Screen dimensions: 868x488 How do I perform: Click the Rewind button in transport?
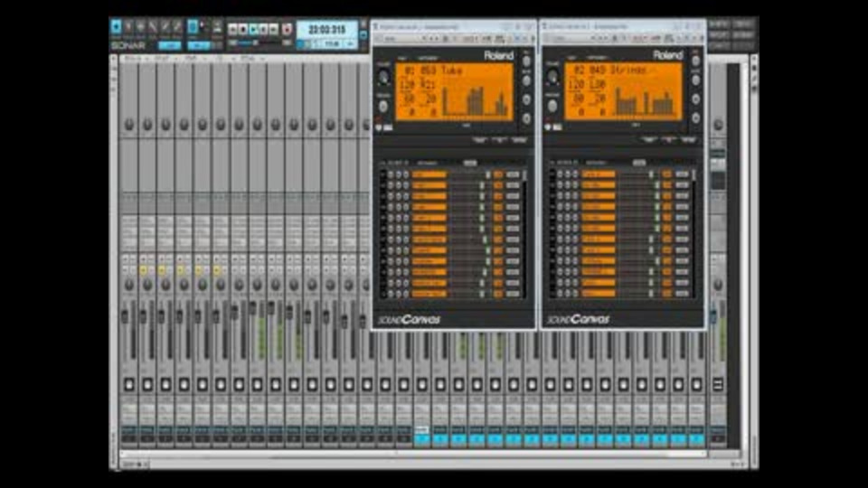233,29
